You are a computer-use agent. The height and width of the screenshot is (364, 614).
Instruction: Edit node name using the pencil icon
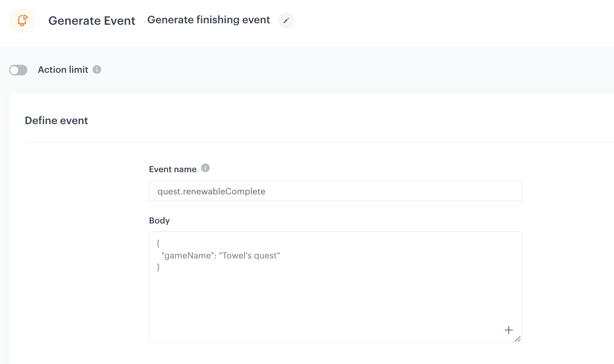(286, 20)
